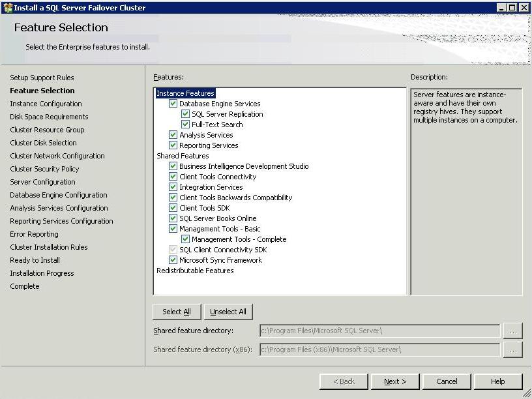Toggle Analysis Services checkbox
Screen dimensions: 532x399
tap(173, 134)
